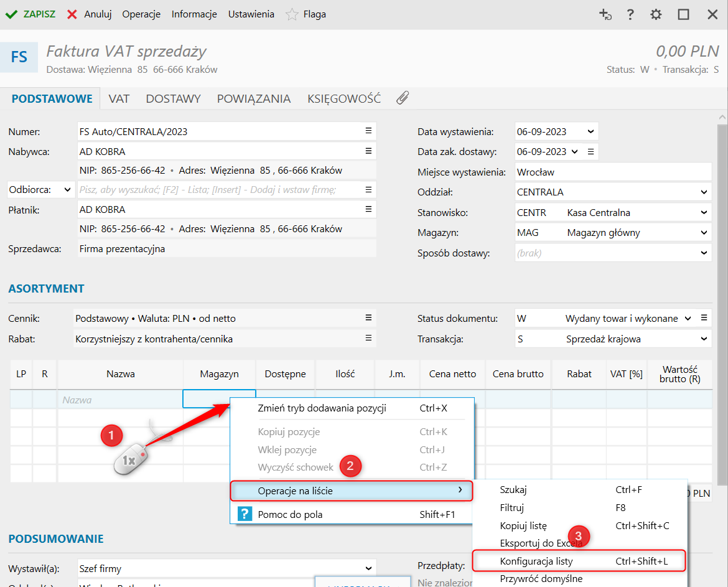Image resolution: width=728 pixels, height=587 pixels.
Task: Click the Ilość column header
Action: pyautogui.click(x=345, y=374)
